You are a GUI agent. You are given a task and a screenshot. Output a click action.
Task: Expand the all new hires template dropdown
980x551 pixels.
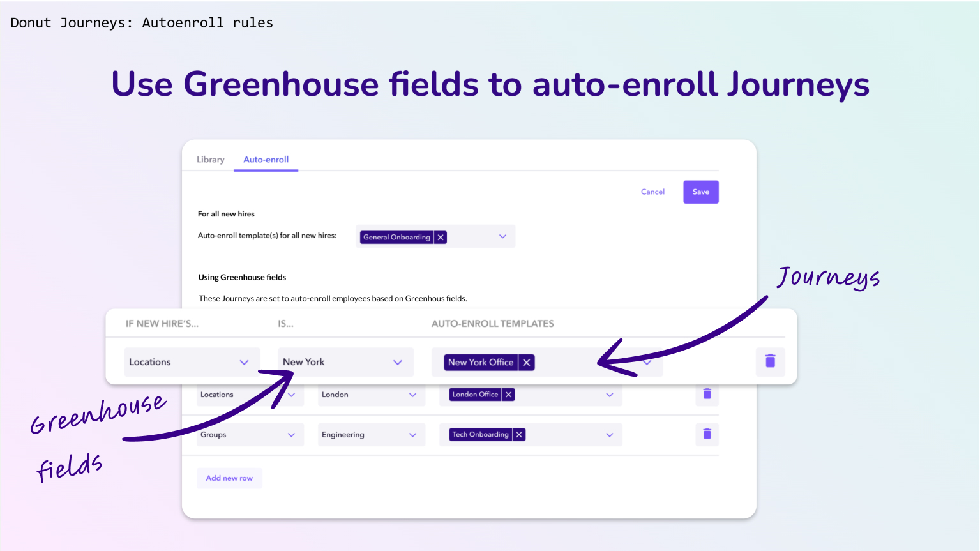(x=502, y=237)
